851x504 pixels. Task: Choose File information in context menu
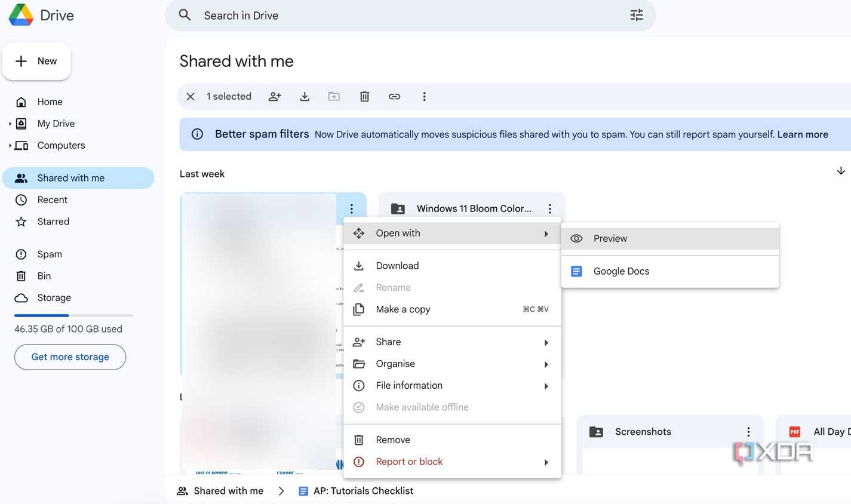click(x=452, y=386)
